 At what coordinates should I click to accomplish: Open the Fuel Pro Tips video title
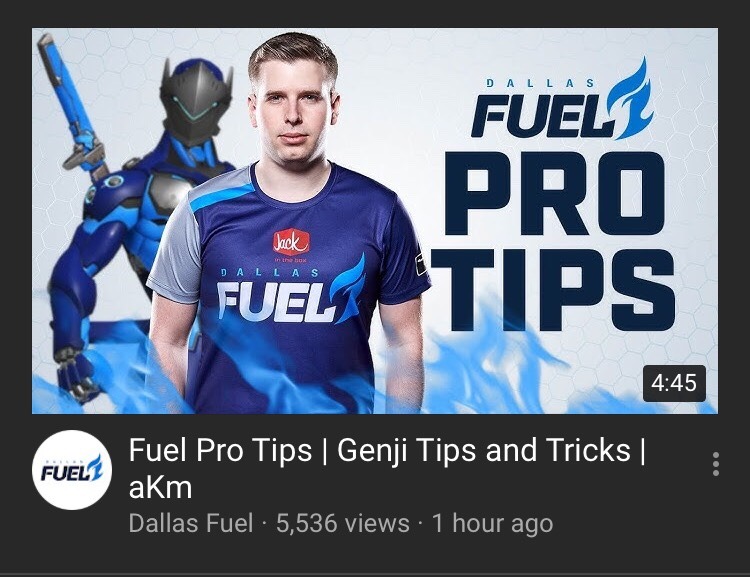click(387, 468)
